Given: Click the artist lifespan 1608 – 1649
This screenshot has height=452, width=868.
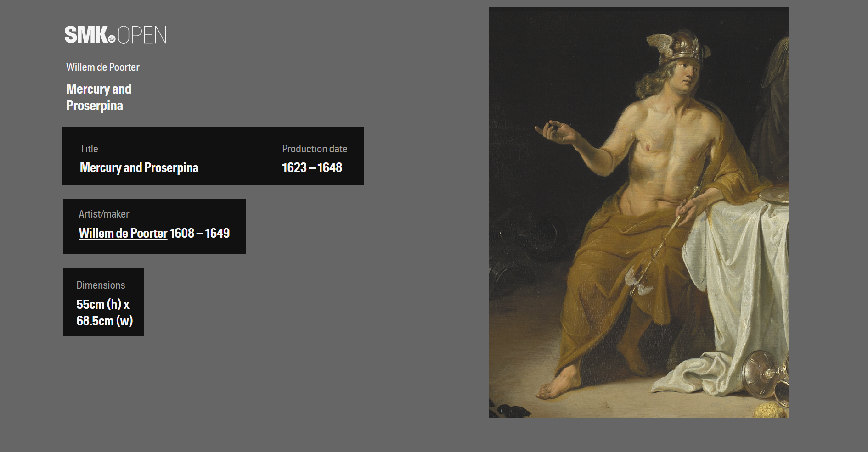Looking at the screenshot, I should click(199, 233).
